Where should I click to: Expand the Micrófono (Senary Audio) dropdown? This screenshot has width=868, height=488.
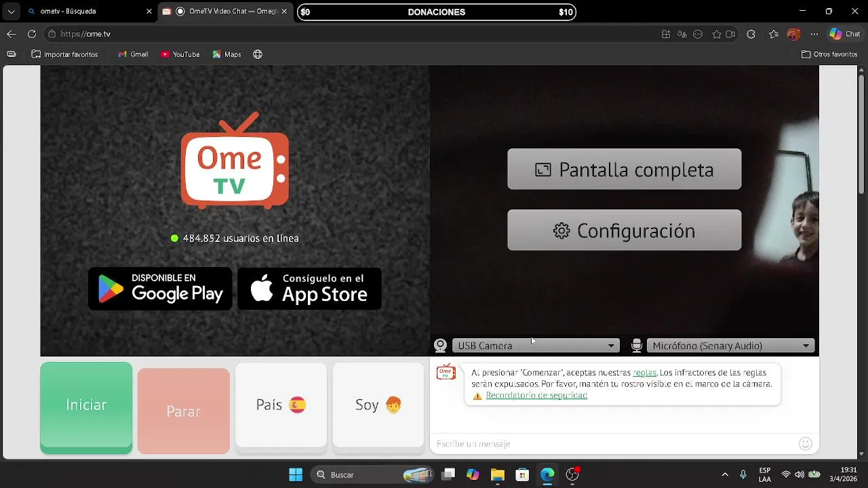[730, 346]
